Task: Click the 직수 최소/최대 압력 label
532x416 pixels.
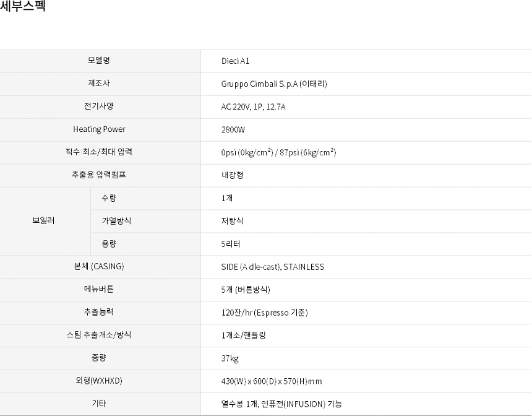Action: click(99, 152)
